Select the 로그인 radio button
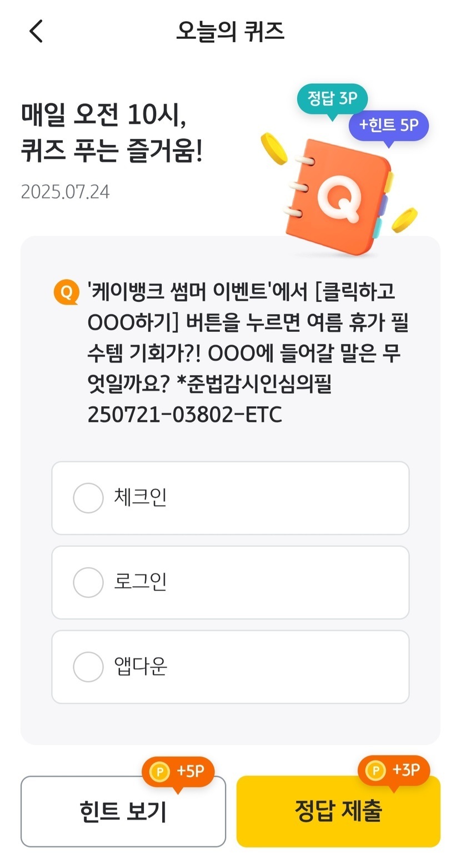Viewport: 461px width, 868px height. [88, 582]
